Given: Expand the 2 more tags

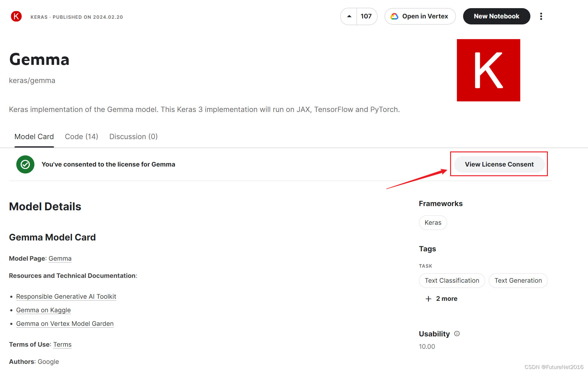Looking at the screenshot, I should click(x=441, y=299).
